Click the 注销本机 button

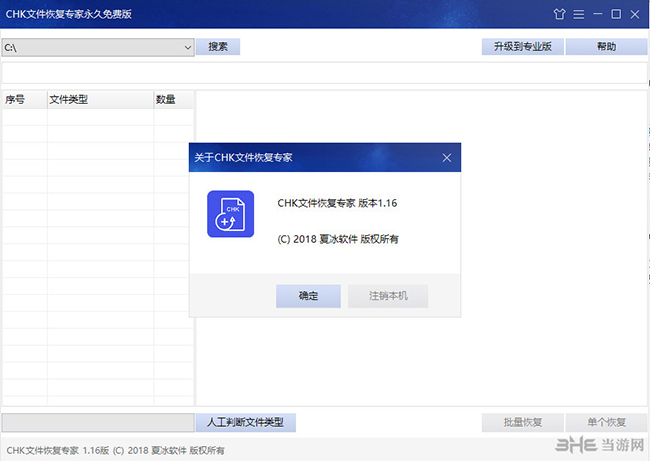(x=388, y=296)
